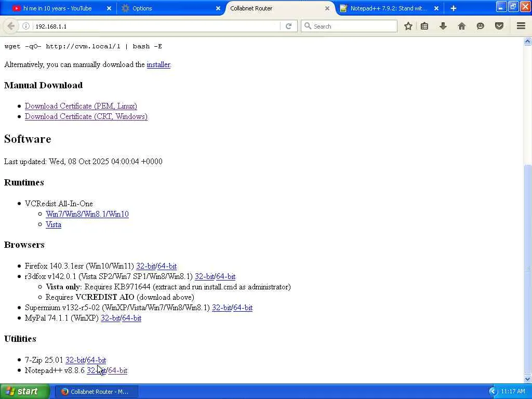Download Certificate (PEM, Linux)

(x=81, y=106)
